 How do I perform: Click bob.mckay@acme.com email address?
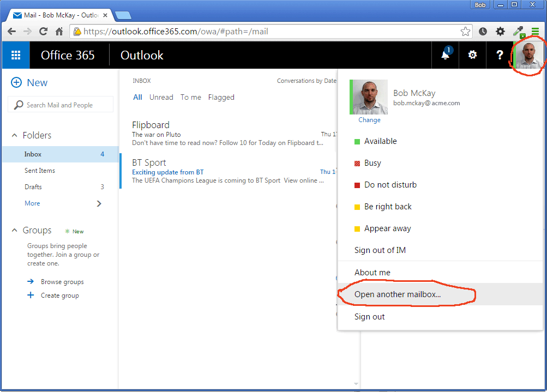pos(426,103)
